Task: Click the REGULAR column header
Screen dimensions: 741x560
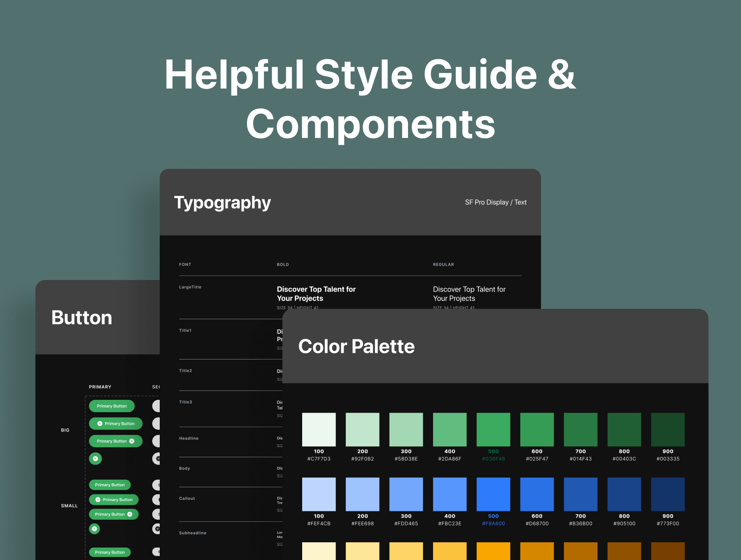Action: tap(443, 264)
